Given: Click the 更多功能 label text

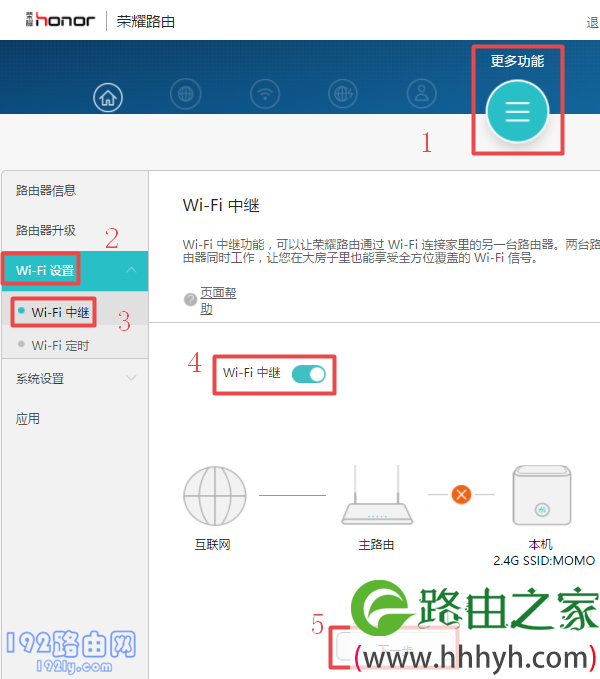Looking at the screenshot, I should [517, 61].
